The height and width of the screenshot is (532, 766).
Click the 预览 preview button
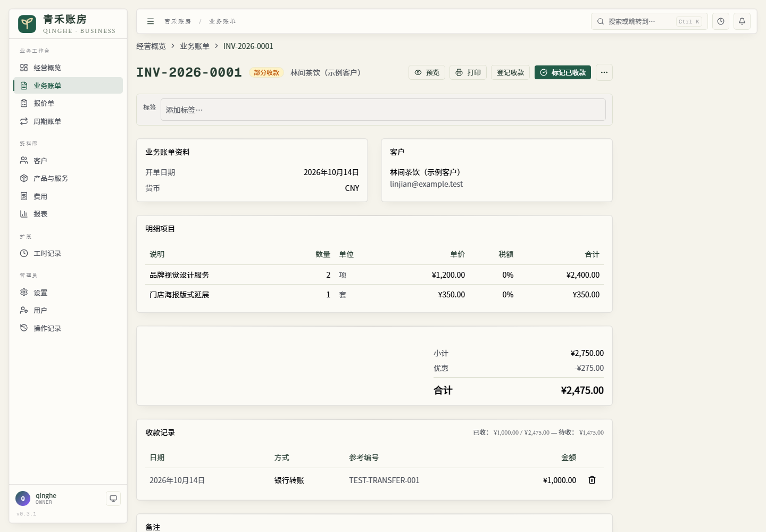point(427,72)
